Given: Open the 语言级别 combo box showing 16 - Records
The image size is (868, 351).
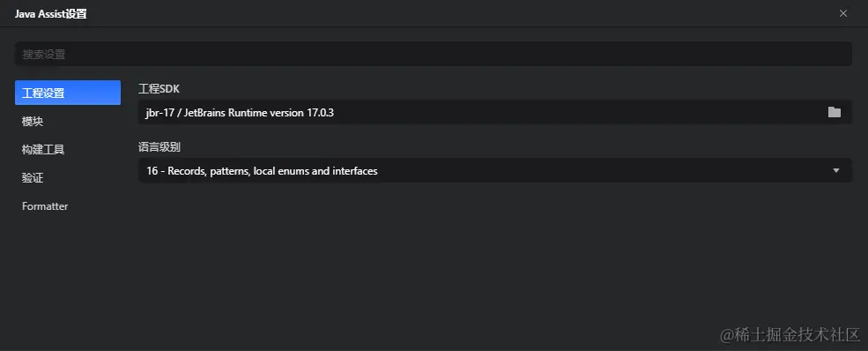Looking at the screenshot, I should [495, 170].
